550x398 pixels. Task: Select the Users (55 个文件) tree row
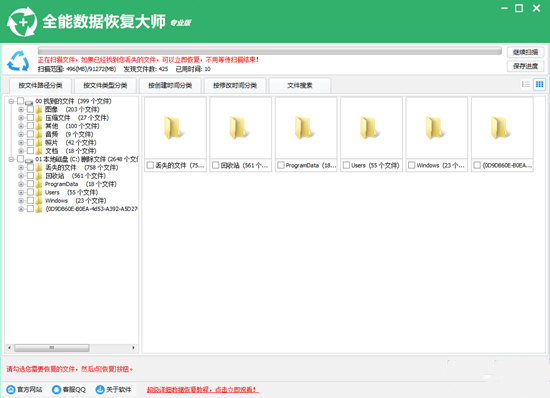[x=72, y=193]
